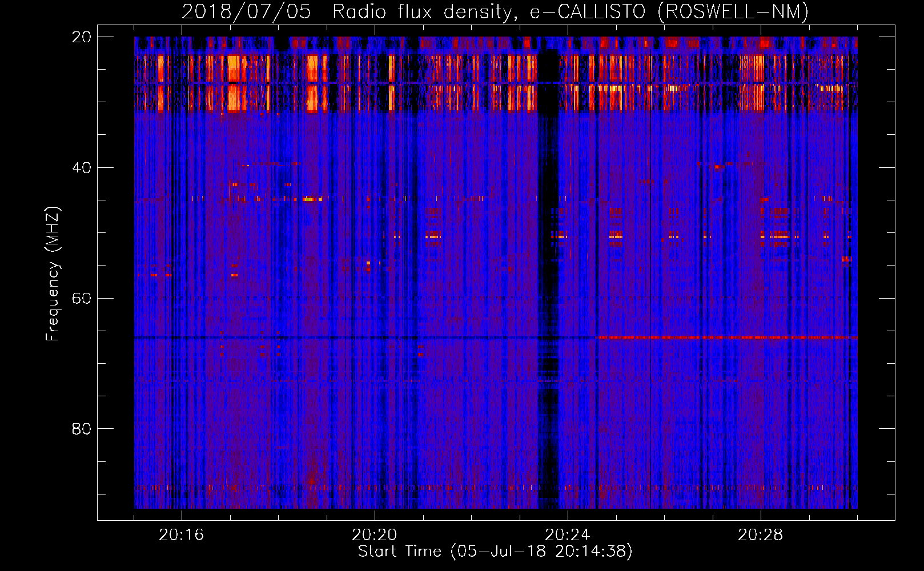Click the '20:16' time tick label
The width and height of the screenshot is (924, 571).
point(182,534)
